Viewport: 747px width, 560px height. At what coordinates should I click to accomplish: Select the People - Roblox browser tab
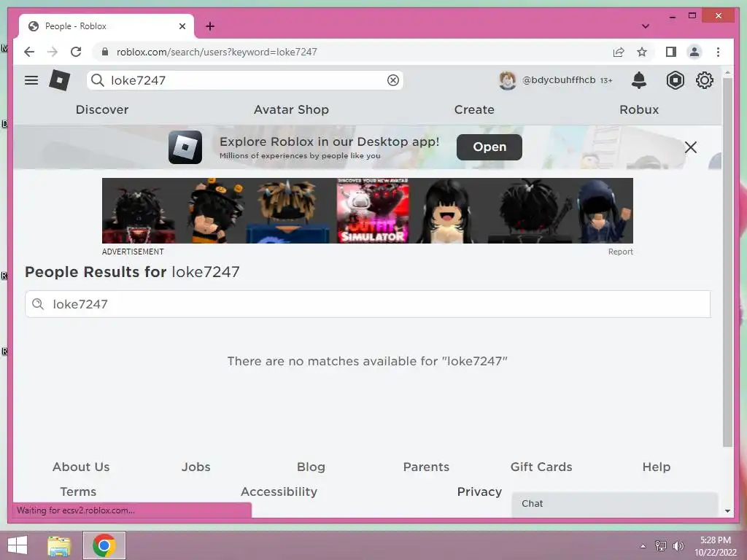(107, 26)
